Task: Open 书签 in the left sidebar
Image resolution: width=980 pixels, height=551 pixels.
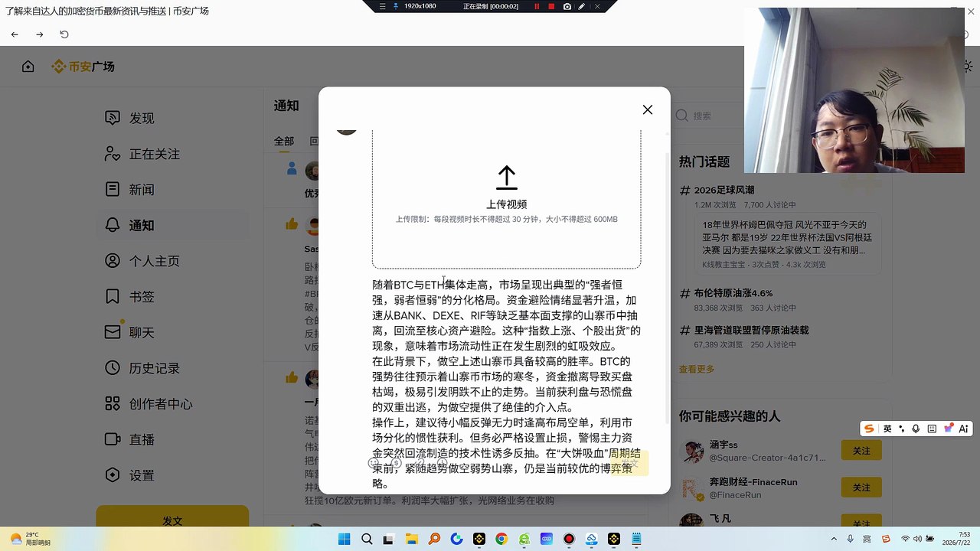Action: 142,296
